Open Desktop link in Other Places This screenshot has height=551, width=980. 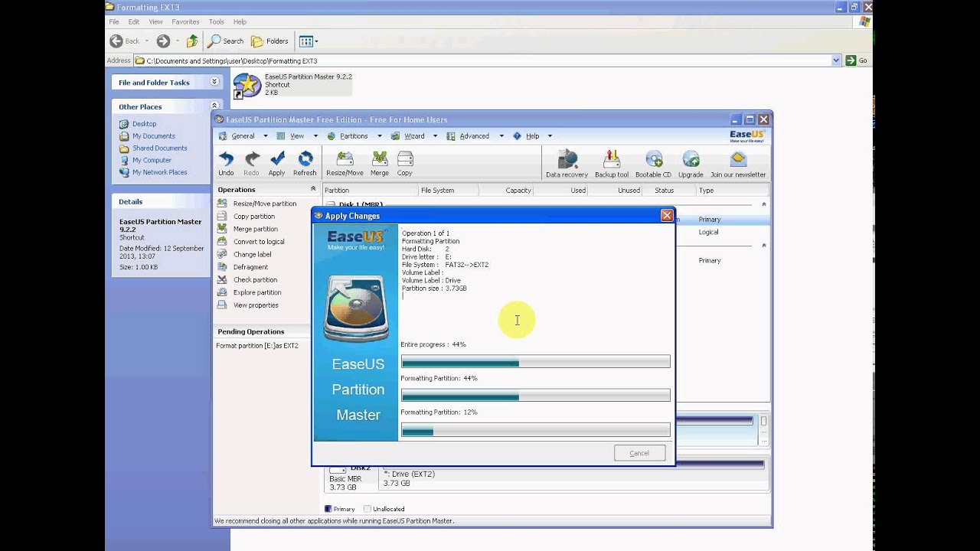pos(144,124)
